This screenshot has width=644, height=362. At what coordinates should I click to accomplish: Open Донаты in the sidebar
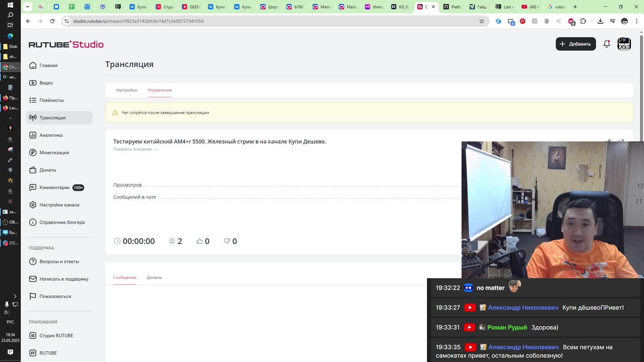[x=48, y=170]
